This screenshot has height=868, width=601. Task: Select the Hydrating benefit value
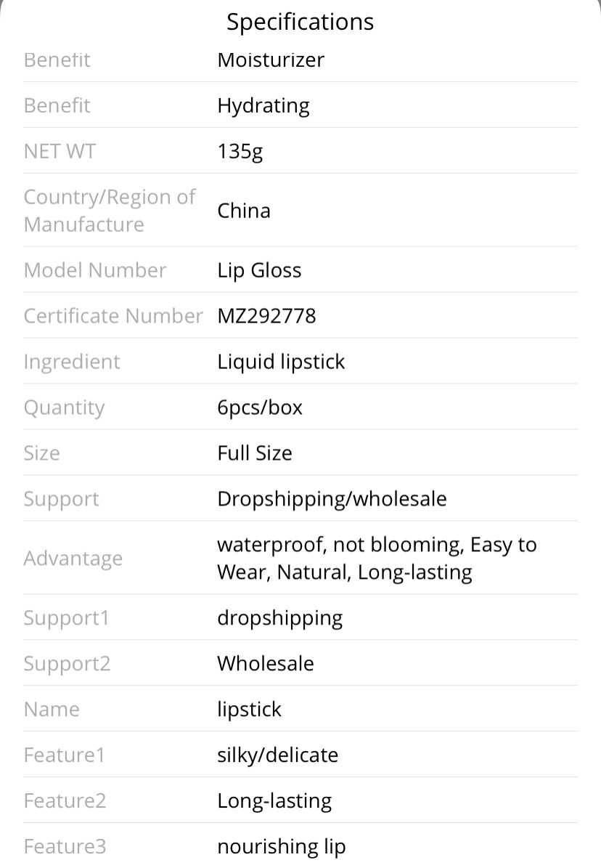point(263,106)
